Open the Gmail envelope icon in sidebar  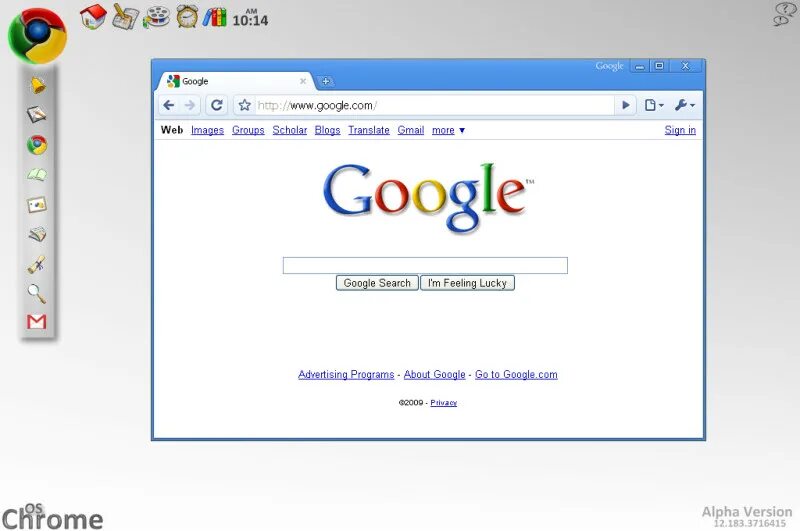pos(37,321)
